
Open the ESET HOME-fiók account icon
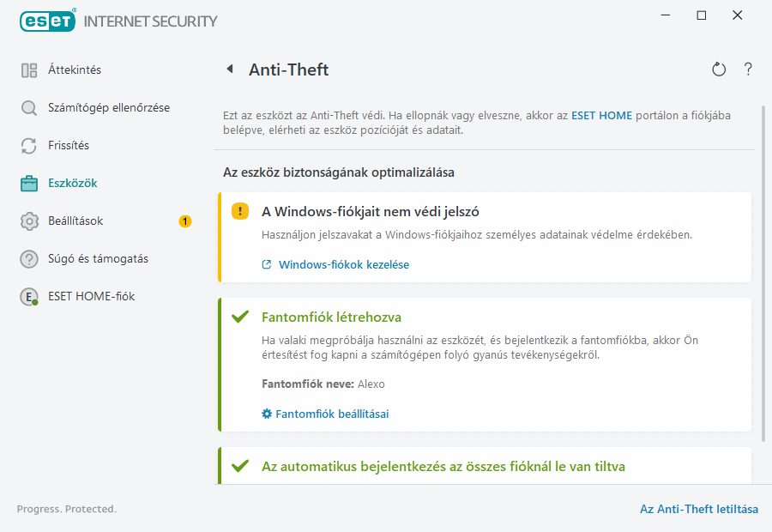pyautogui.click(x=27, y=297)
